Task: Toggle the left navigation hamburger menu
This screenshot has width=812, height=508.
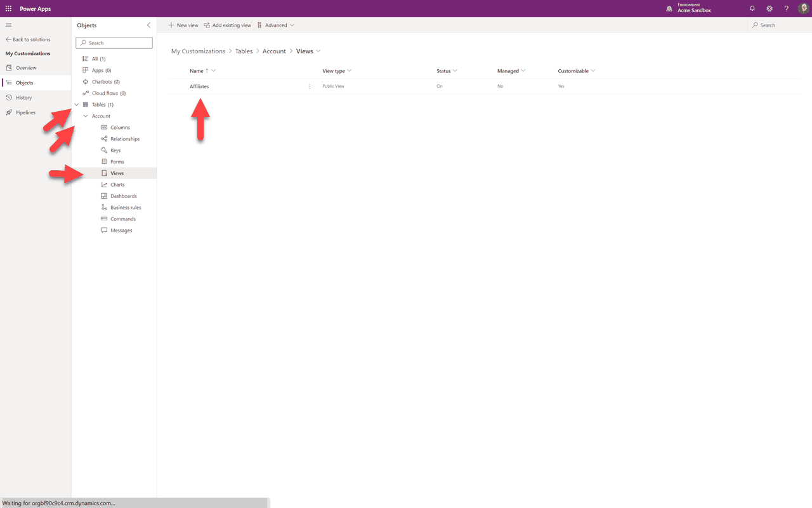Action: [8, 25]
